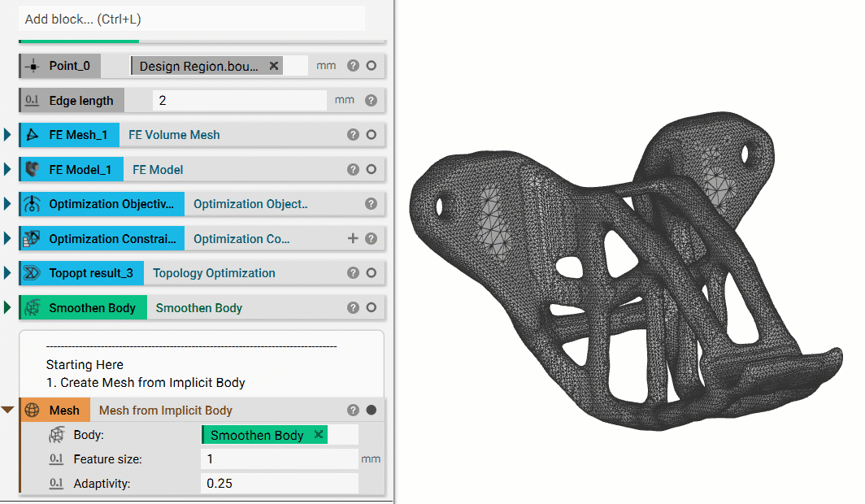
Task: Toggle the filled visibility dot on Mesh block
Action: click(x=372, y=410)
